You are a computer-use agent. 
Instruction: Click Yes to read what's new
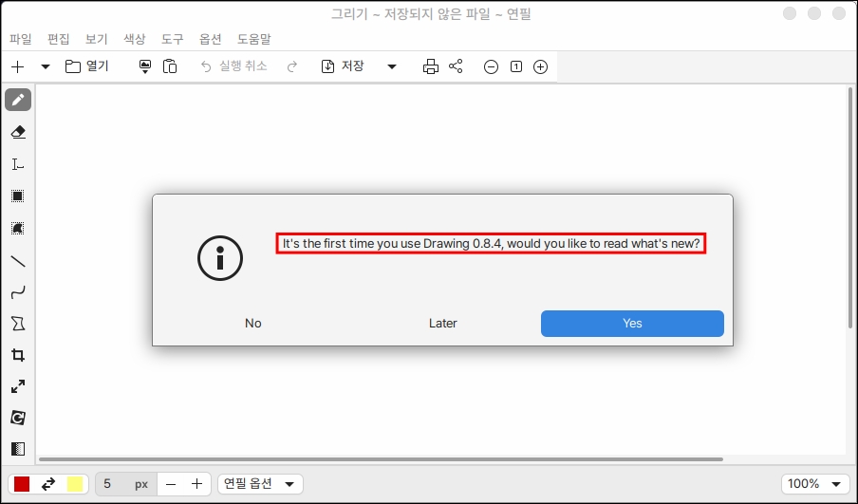(x=632, y=324)
